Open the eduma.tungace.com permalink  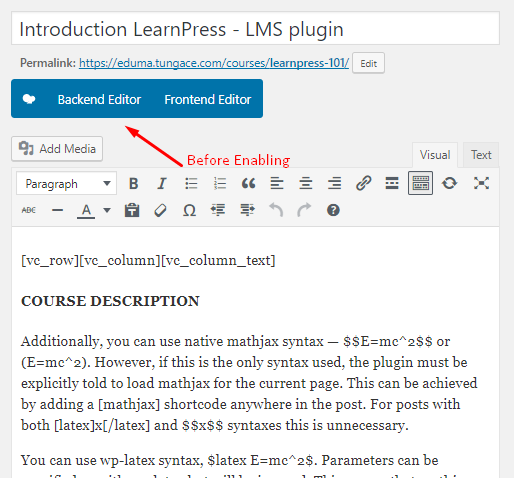pyautogui.click(x=214, y=63)
